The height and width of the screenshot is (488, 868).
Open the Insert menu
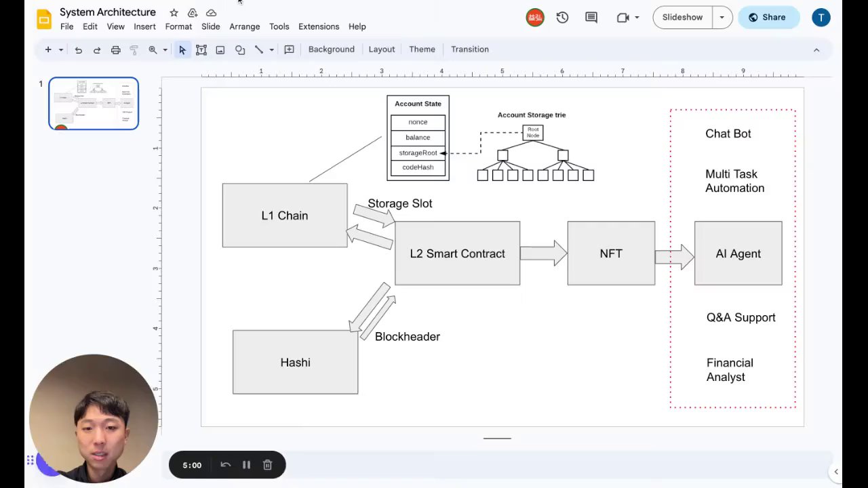[x=144, y=26]
